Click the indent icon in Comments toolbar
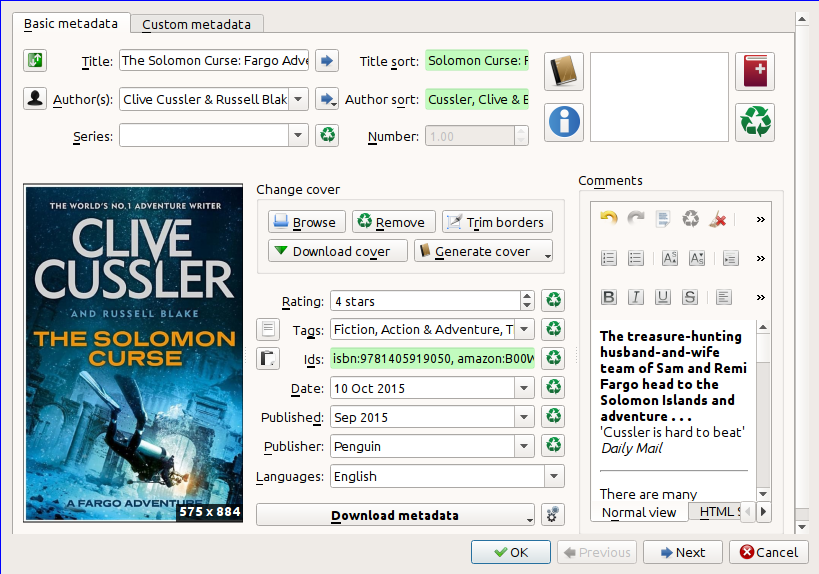The width and height of the screenshot is (819, 574). 730,258
